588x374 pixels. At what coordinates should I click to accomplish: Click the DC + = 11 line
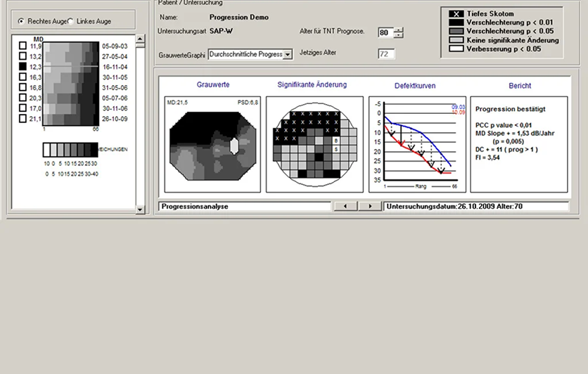tap(506, 149)
